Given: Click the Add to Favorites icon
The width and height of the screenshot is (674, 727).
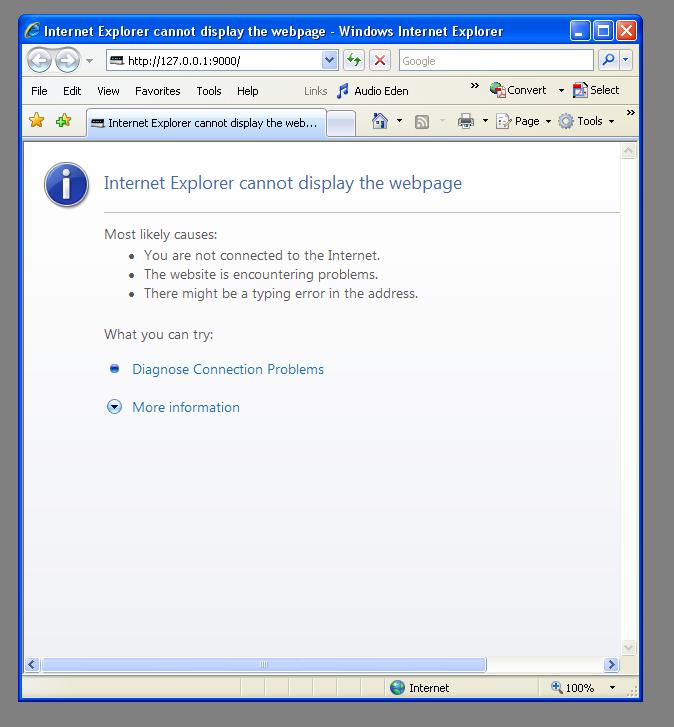Looking at the screenshot, I should [64, 121].
